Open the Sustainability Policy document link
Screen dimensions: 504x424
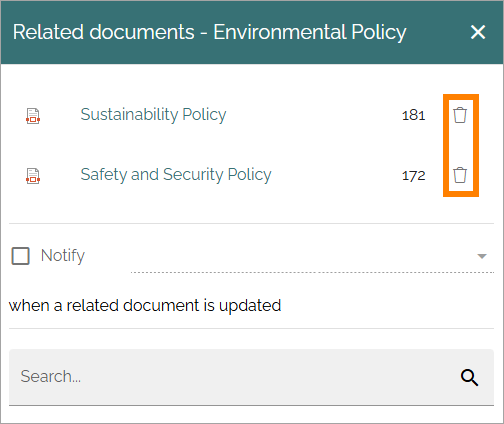point(153,115)
